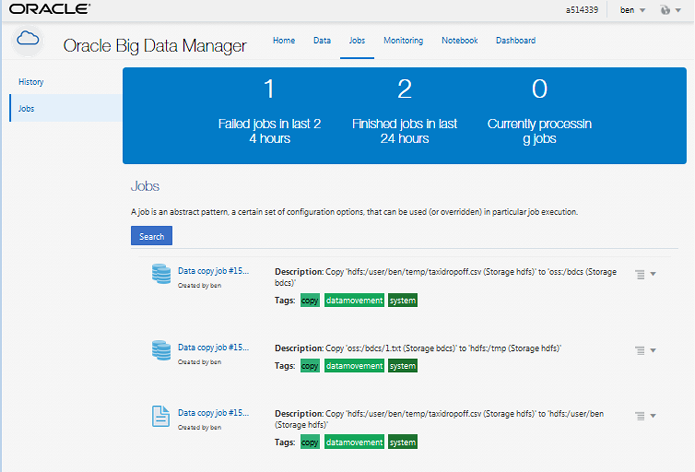This screenshot has height=472, width=695.
Task: Open first Data copy job #15... link
Action: 213,271
